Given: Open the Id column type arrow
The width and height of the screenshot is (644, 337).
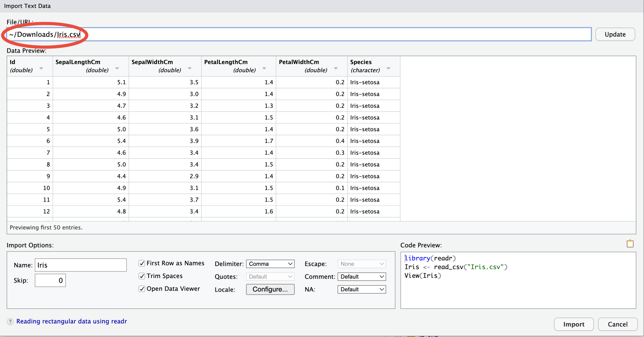Looking at the screenshot, I should point(41,68).
